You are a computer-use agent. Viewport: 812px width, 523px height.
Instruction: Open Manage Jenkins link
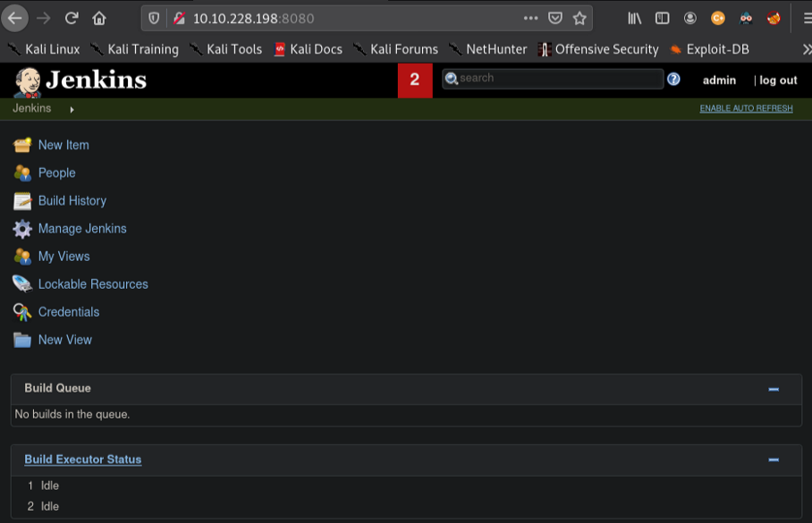coord(82,229)
